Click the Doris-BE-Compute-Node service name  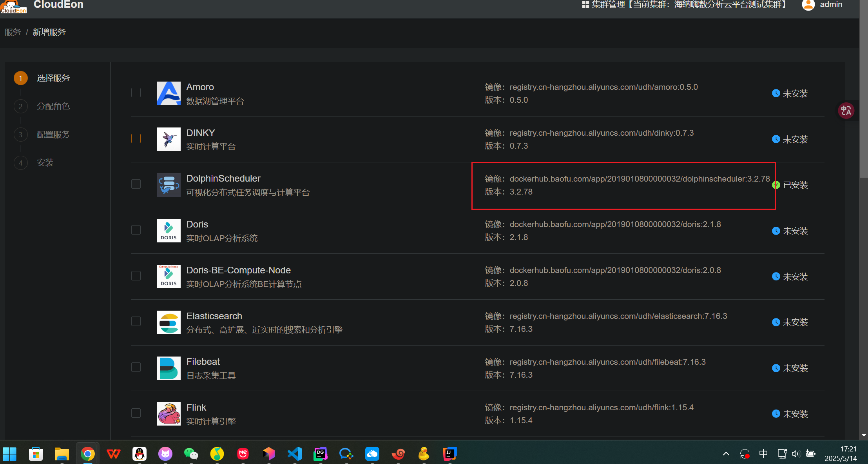click(x=239, y=270)
